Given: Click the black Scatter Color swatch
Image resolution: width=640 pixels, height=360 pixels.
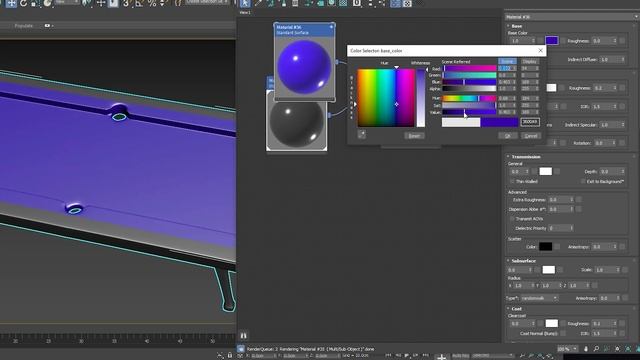Looking at the screenshot, I should click(545, 247).
